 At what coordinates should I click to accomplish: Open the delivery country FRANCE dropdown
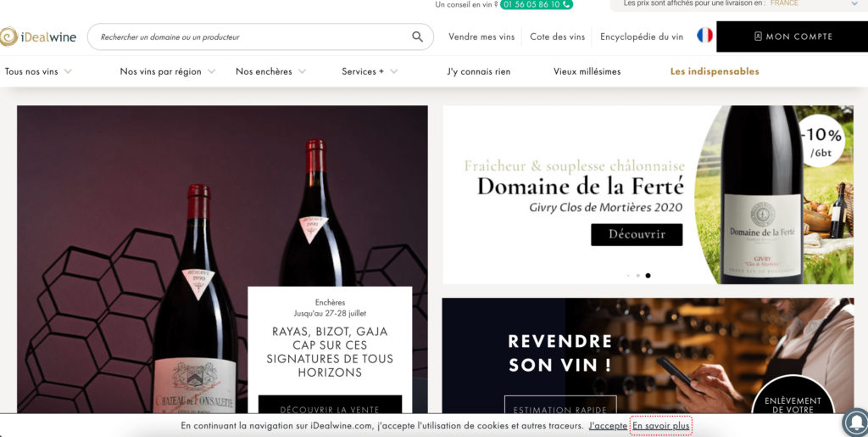[x=739, y=4]
